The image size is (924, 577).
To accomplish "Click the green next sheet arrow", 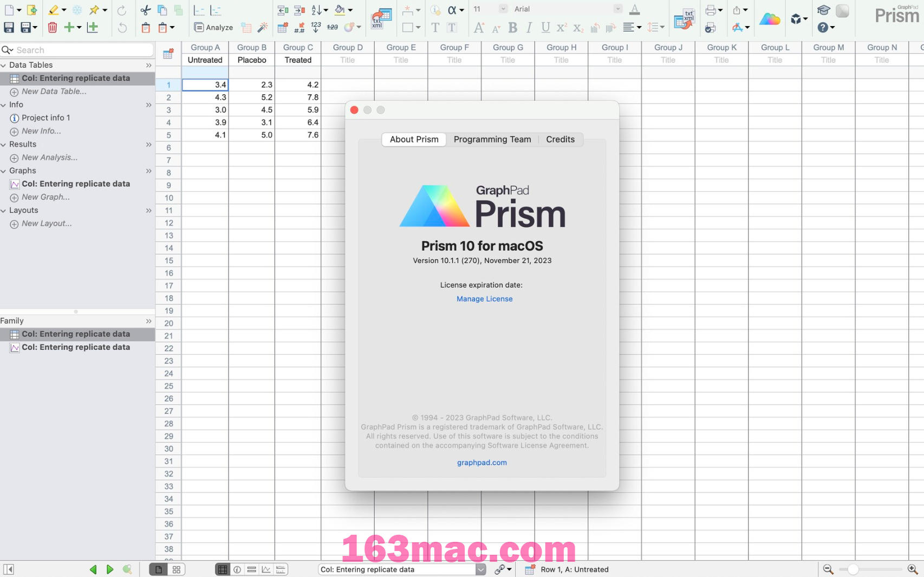I will 110,569.
